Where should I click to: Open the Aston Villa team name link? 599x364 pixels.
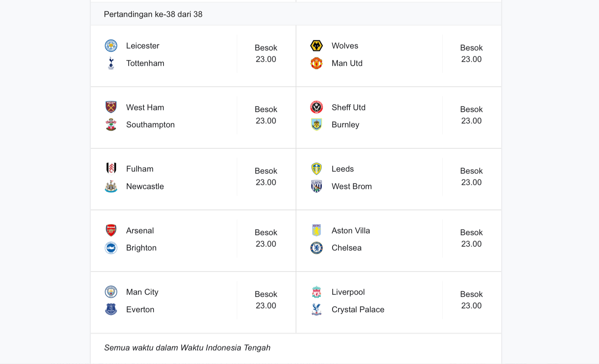pyautogui.click(x=350, y=231)
